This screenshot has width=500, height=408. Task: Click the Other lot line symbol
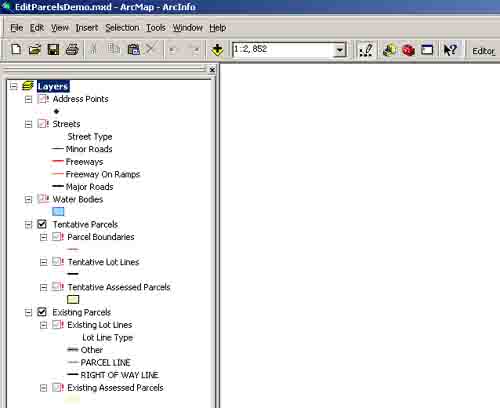pos(73,350)
